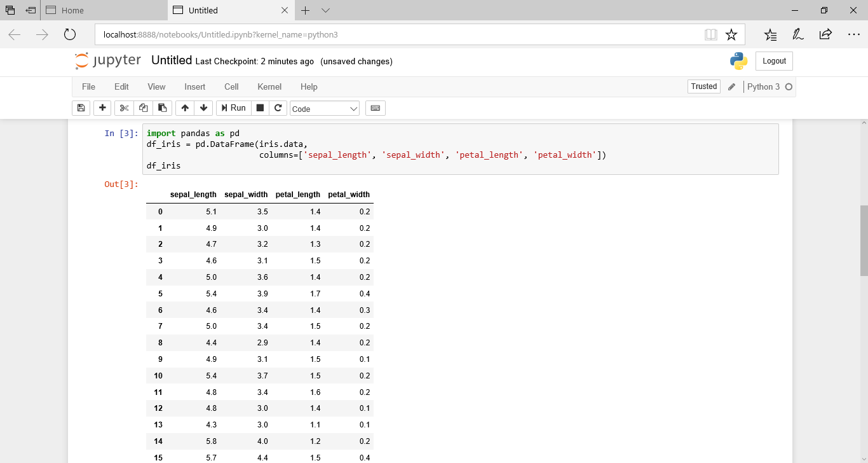Toggle browser reading view icon
The width and height of the screenshot is (868, 463).
coord(710,34)
